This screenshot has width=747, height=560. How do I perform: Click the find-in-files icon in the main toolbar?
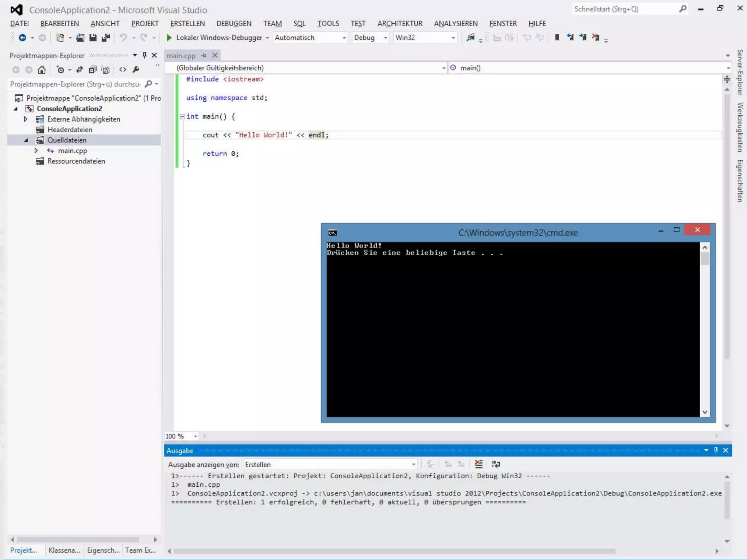(471, 37)
